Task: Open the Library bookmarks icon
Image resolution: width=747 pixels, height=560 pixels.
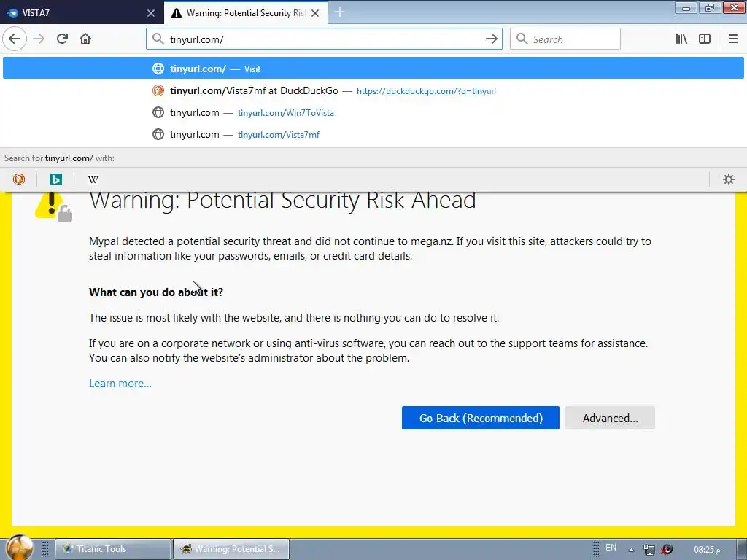Action: [681, 39]
